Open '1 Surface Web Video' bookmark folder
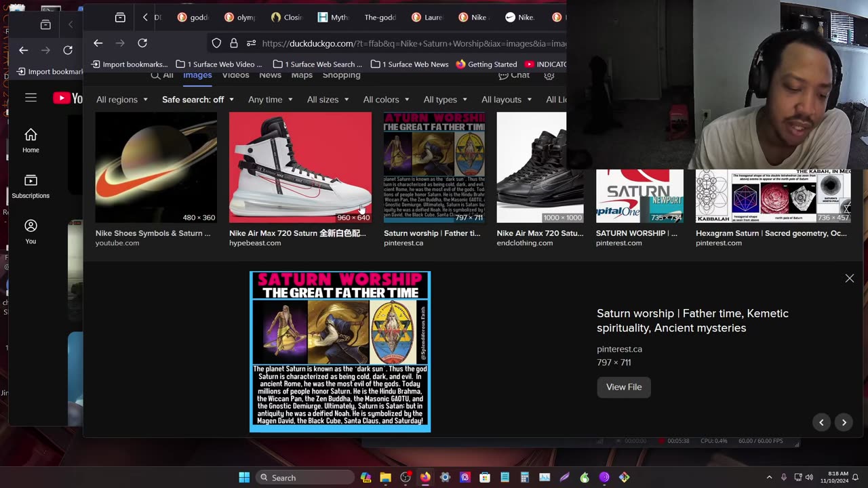Screen dimensions: 868x488 pos(219,64)
